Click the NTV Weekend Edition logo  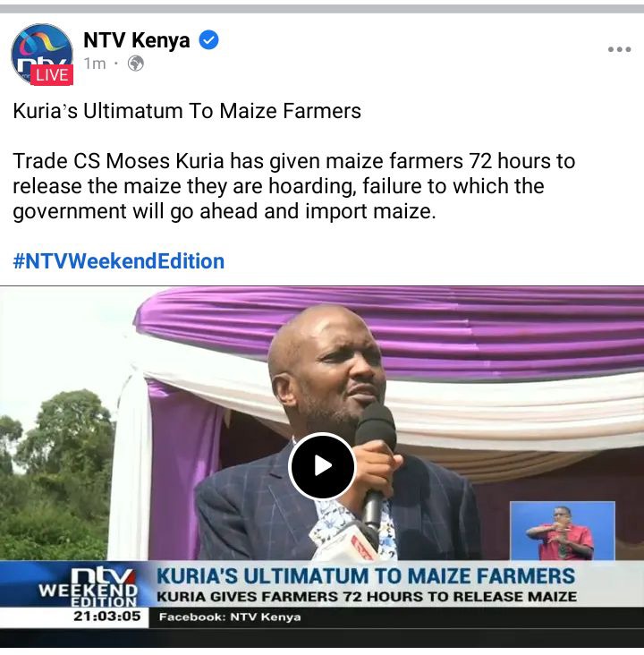point(89,586)
